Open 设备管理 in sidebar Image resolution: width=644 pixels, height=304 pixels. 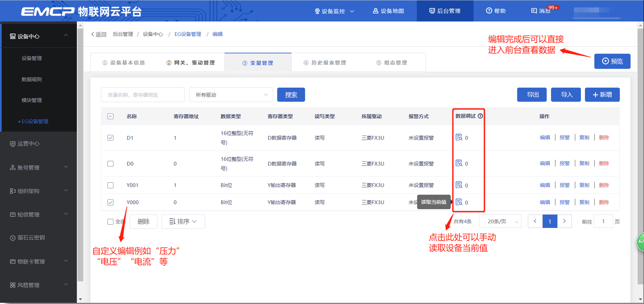click(x=32, y=58)
